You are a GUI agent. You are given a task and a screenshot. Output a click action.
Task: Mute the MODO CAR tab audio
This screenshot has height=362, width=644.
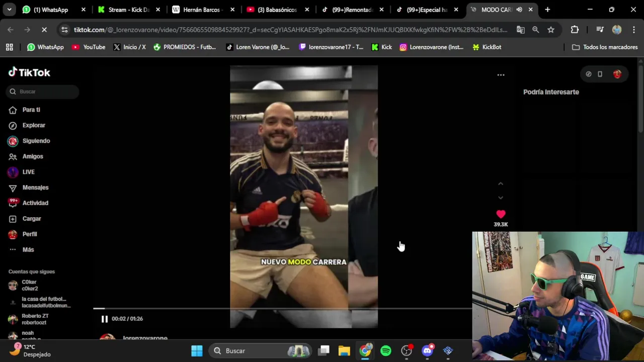tap(519, 10)
